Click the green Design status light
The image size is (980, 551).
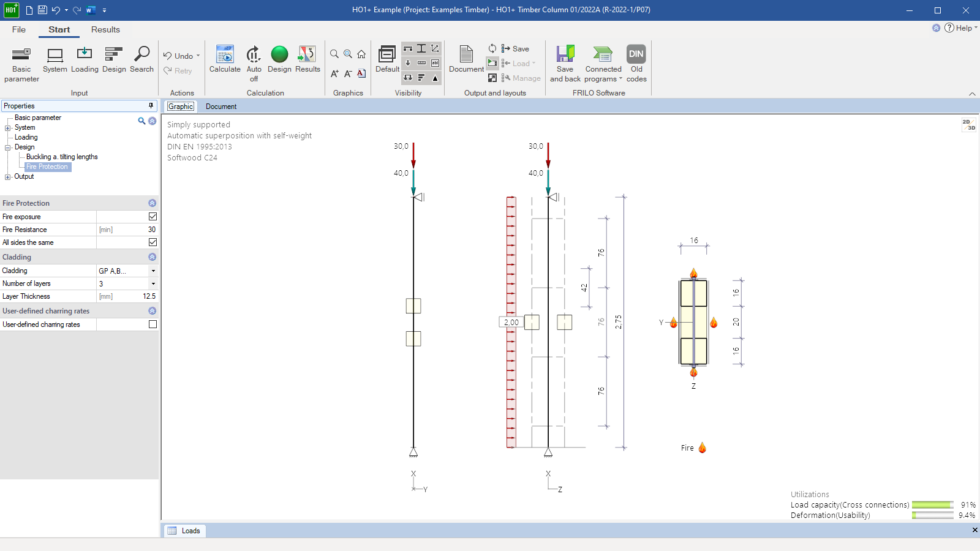[x=279, y=54]
